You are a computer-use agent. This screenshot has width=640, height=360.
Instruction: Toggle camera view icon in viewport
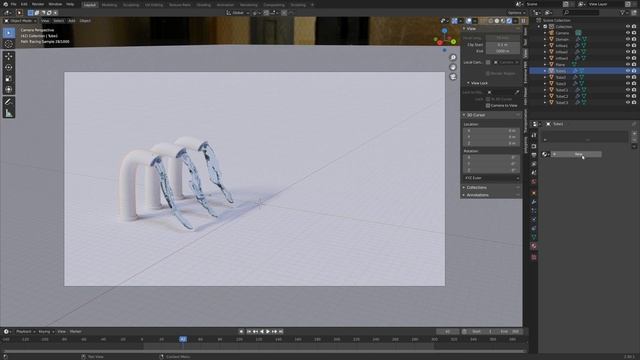[x=453, y=77]
